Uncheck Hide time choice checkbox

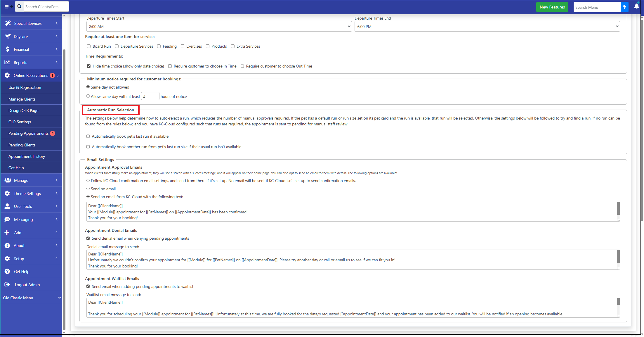[x=89, y=66]
